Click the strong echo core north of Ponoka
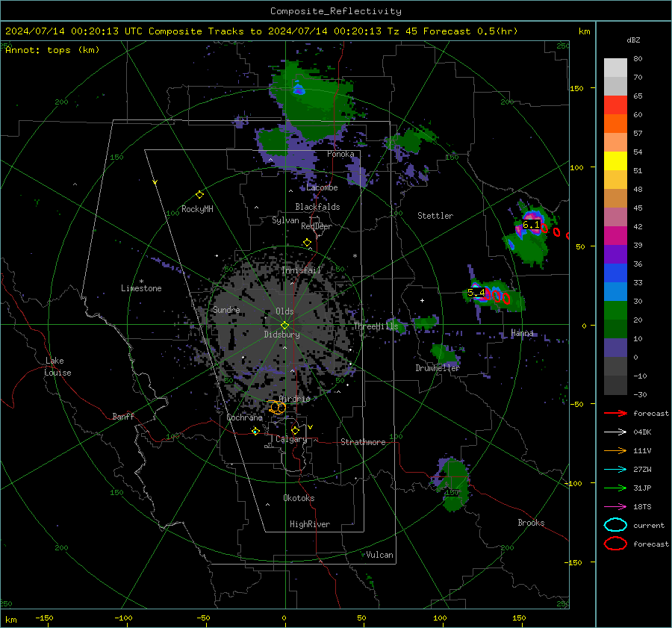 (x=298, y=89)
